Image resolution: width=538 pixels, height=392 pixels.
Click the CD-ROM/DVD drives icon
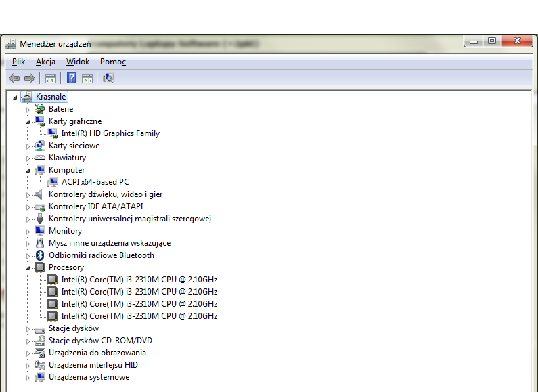(40, 341)
